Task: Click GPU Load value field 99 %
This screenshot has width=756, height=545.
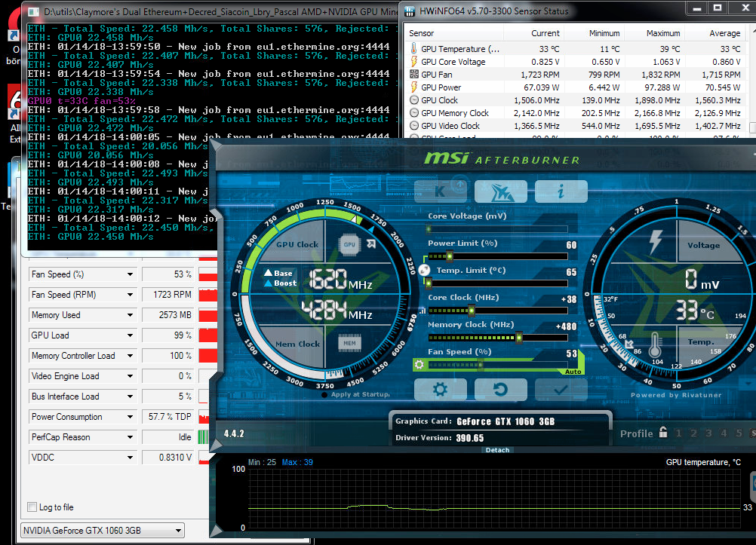Action: click(167, 335)
